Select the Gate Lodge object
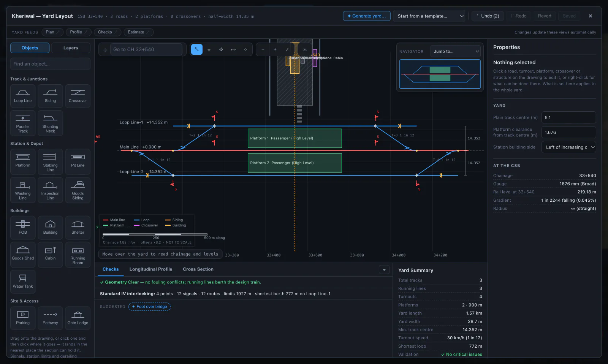 click(x=78, y=318)
